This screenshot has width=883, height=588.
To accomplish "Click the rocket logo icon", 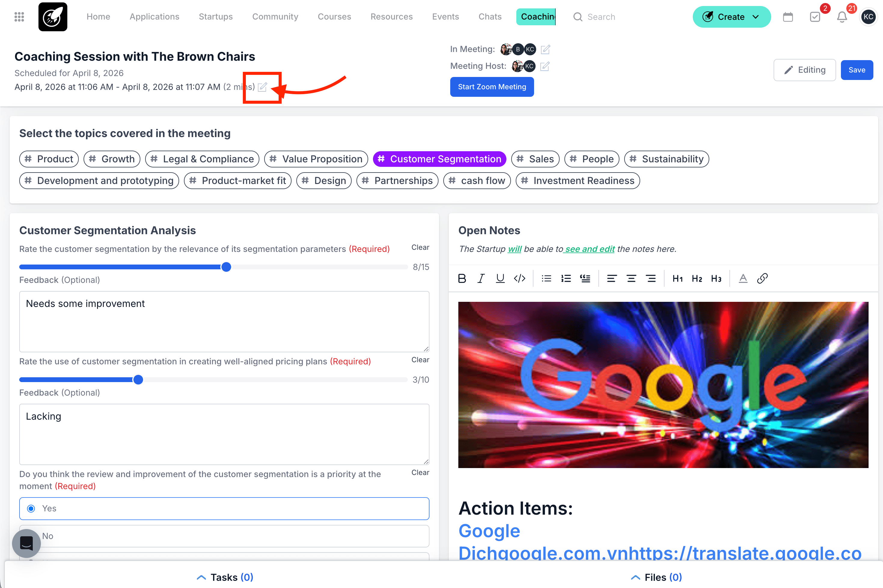I will point(53,17).
